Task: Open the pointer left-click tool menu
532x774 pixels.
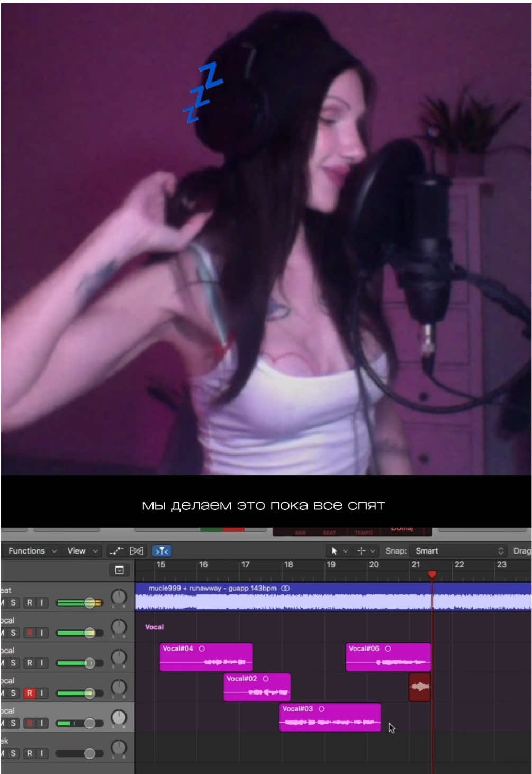Action: pos(339,551)
